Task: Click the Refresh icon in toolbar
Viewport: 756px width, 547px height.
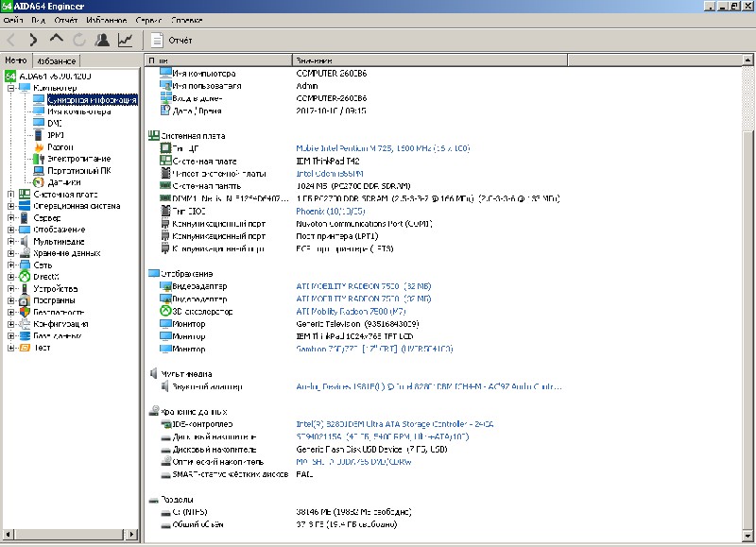Action: 79,40
